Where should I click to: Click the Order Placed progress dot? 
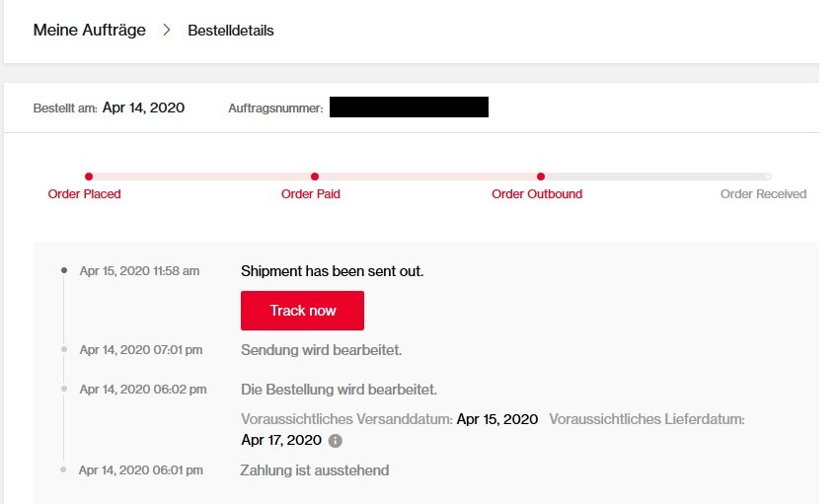[x=89, y=177]
